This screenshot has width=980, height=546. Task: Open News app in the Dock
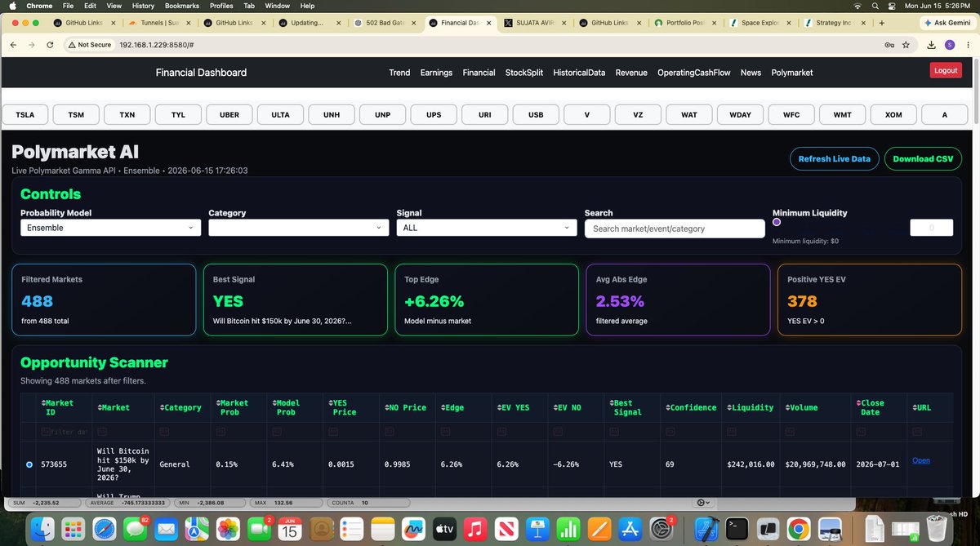(x=506, y=528)
